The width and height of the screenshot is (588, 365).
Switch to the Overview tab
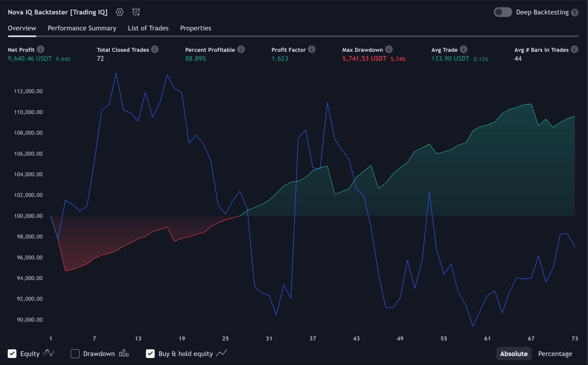(x=22, y=28)
